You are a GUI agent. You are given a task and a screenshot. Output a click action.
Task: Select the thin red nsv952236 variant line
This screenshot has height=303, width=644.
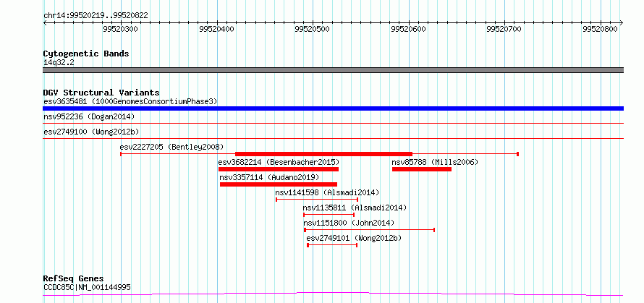click(x=333, y=123)
